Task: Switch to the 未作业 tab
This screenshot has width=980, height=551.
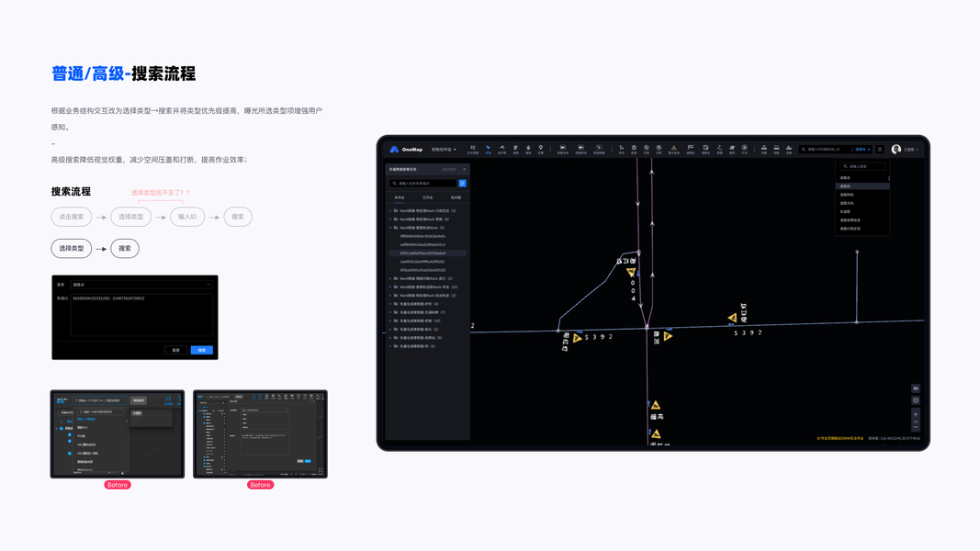Action: (400, 197)
